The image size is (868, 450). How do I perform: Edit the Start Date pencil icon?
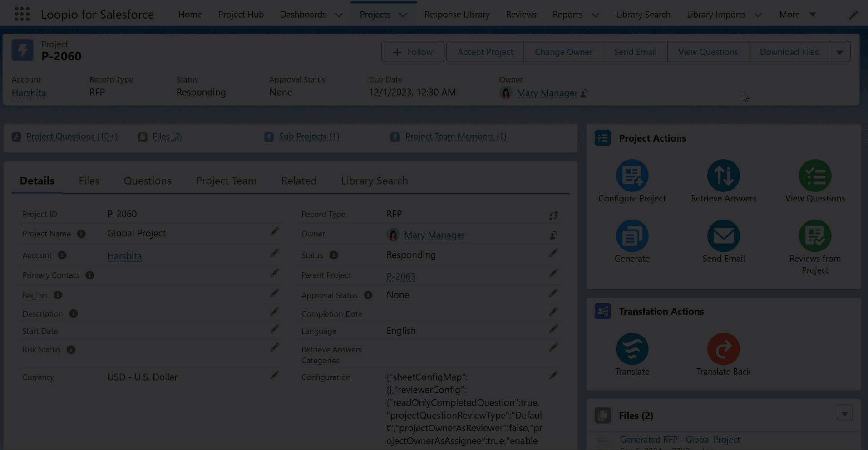pos(275,329)
